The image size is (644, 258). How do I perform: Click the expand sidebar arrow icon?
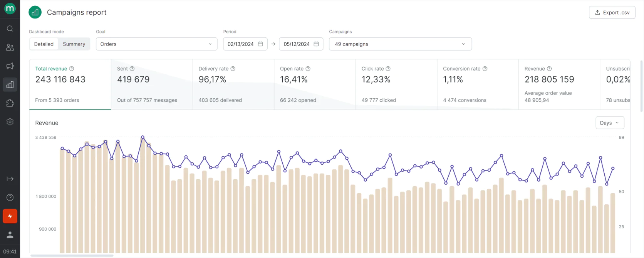tap(10, 179)
